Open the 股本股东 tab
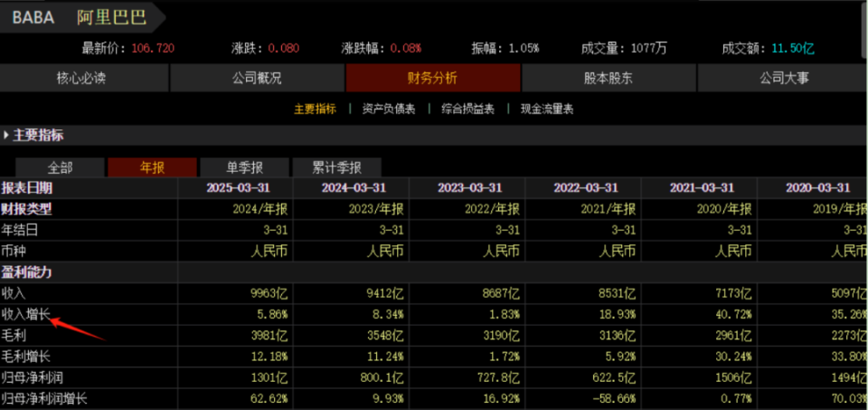 click(x=609, y=78)
